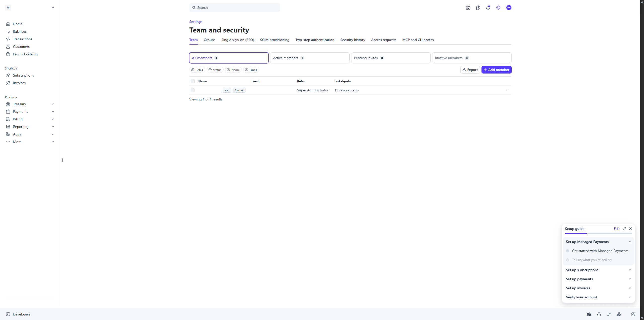Click the circled chevron-up icon at bottom right

(633, 314)
